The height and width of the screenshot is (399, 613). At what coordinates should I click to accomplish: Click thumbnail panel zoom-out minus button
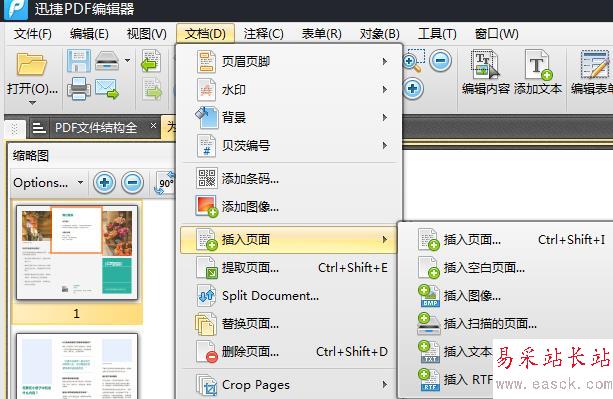point(132,183)
